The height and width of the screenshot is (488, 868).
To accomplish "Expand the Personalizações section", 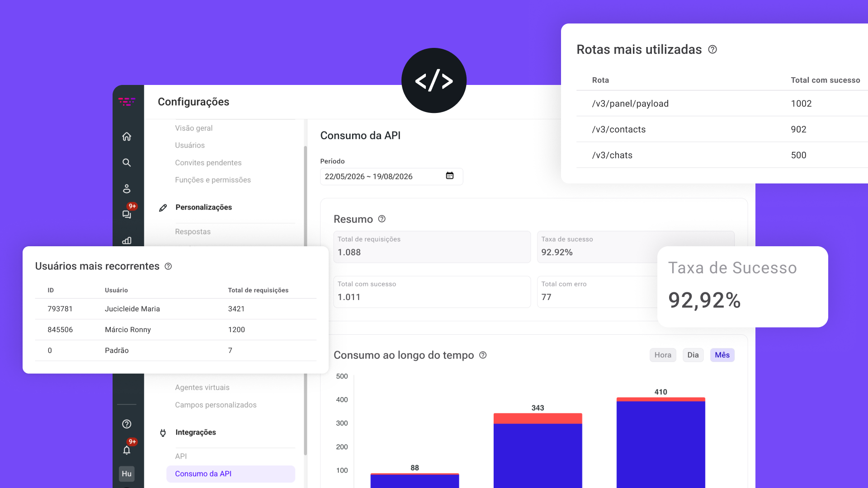I will [203, 207].
